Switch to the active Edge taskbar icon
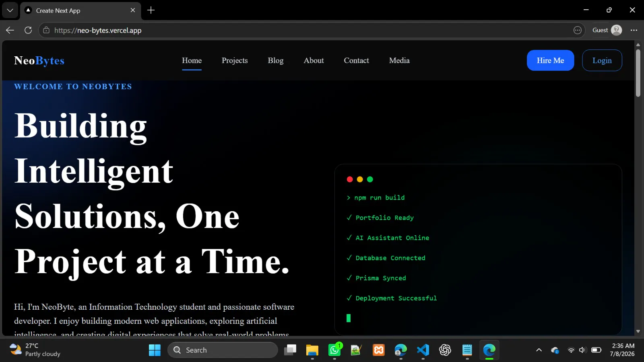The width and height of the screenshot is (644, 362). point(489,350)
